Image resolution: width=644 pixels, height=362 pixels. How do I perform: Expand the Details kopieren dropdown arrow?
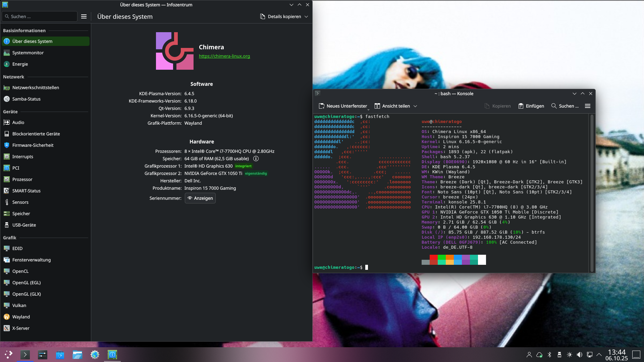(306, 16)
